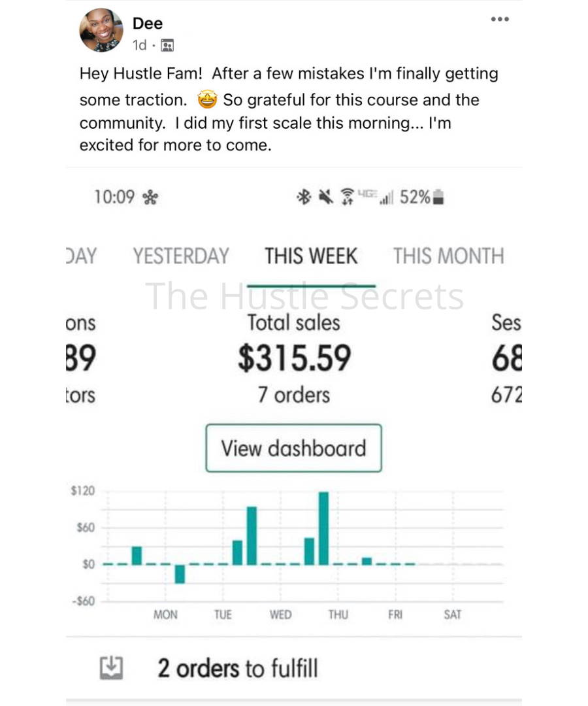Click the partially visible TODAY tab
The image size is (588, 706).
[x=82, y=256]
